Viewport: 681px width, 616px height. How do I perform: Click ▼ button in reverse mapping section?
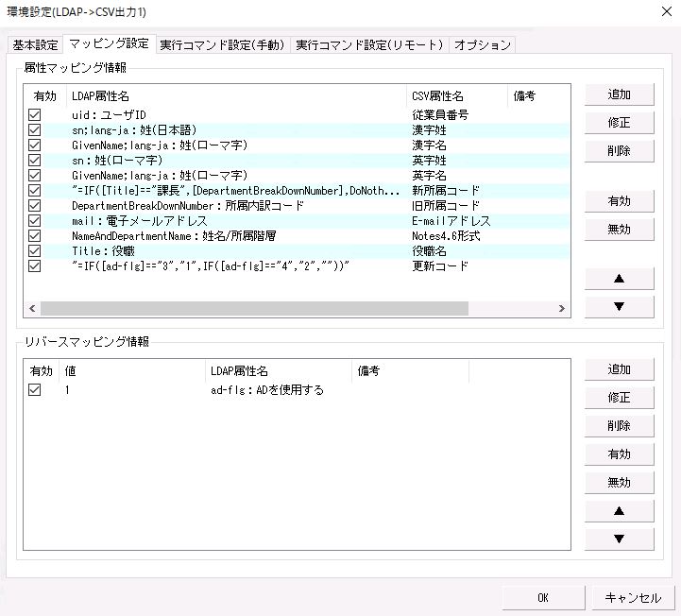coord(619,539)
